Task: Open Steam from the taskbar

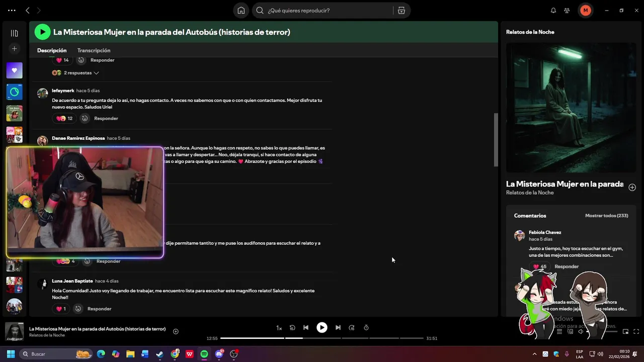Action: (x=159, y=354)
